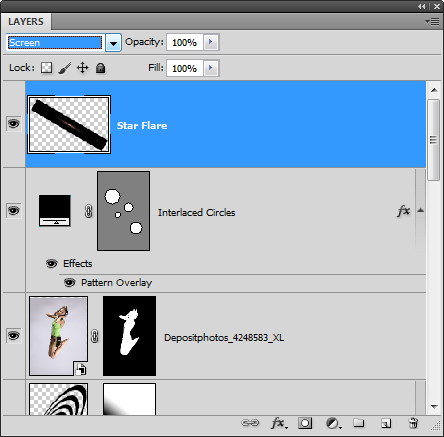The width and height of the screenshot is (444, 437).
Task: Select the LAYERS tab
Action: [26, 22]
